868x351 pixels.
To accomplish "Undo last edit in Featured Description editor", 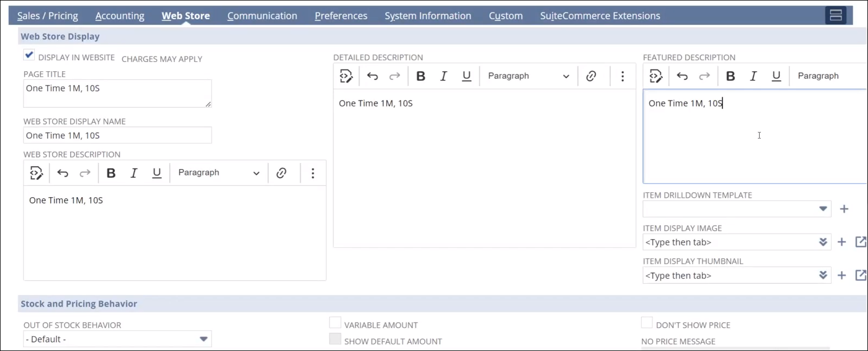I will 682,76.
